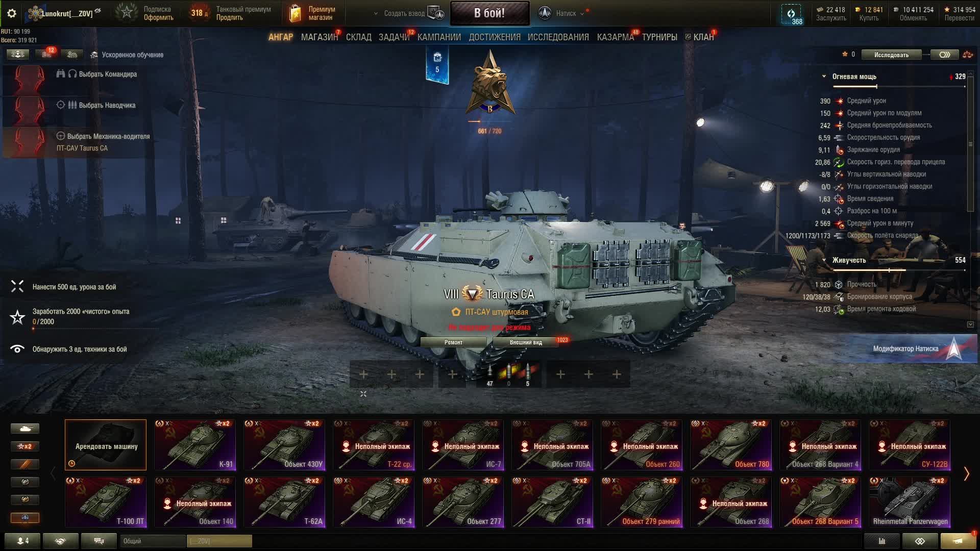Add tank to comparison scales icon

point(967,55)
